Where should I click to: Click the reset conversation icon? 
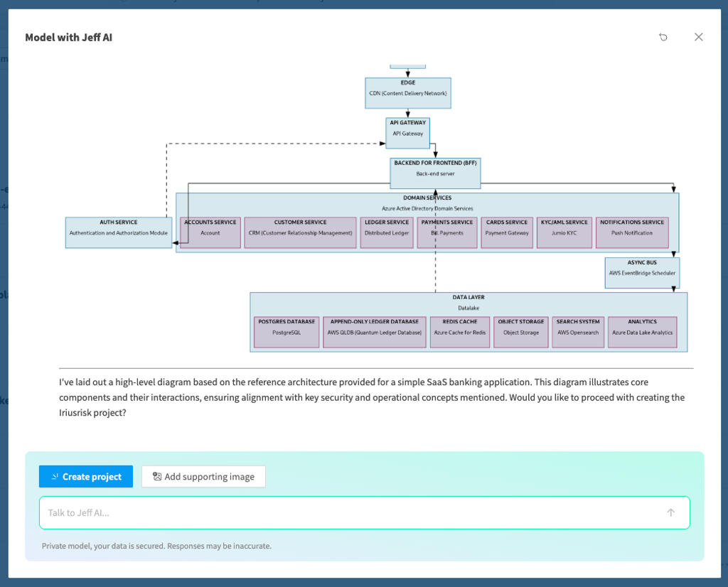point(663,37)
